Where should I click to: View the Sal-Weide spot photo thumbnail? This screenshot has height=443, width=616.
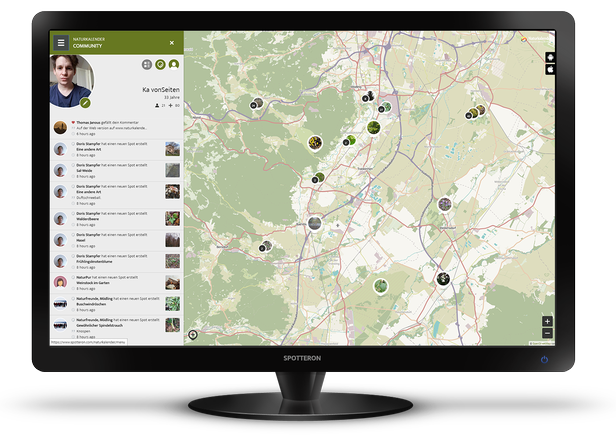pos(172,170)
